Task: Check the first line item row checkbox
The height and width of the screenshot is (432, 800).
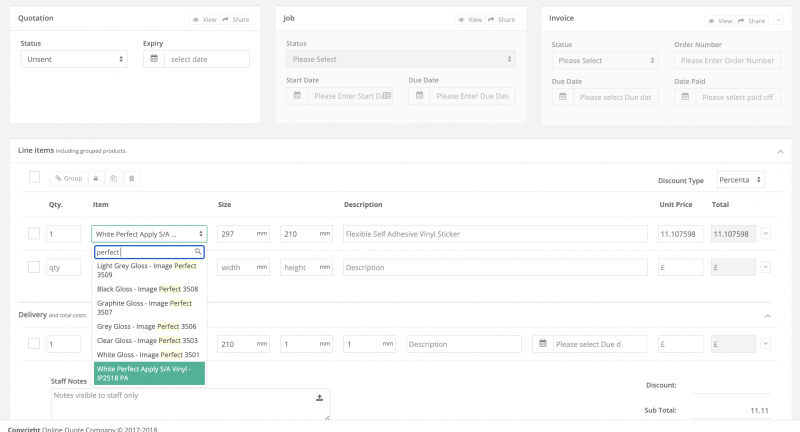Action: point(34,233)
